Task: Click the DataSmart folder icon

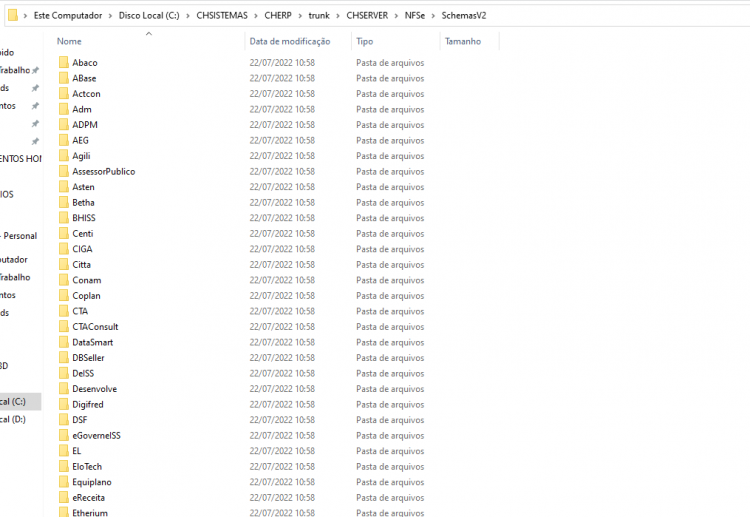Action: [x=64, y=342]
